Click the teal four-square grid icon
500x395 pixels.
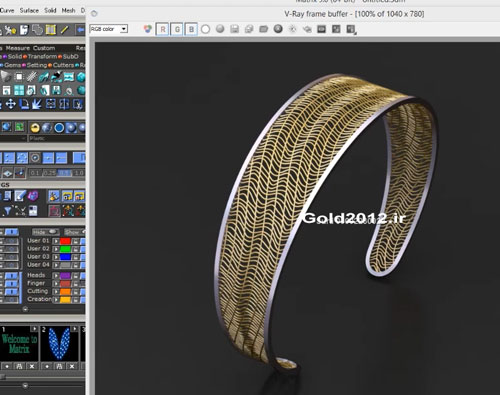point(19,90)
